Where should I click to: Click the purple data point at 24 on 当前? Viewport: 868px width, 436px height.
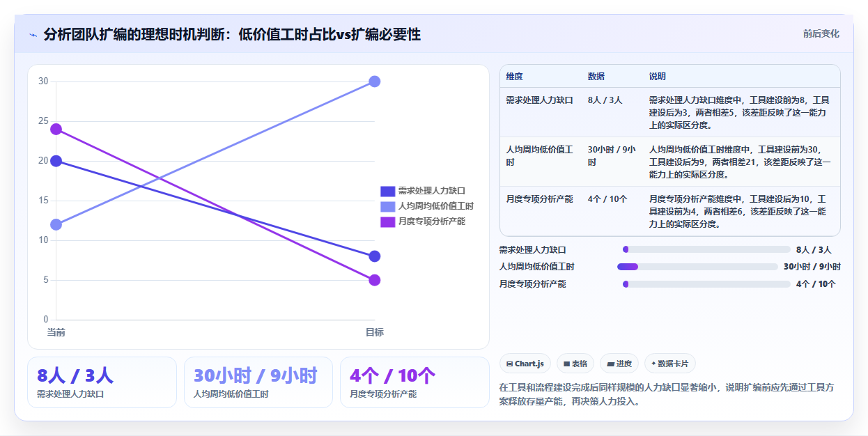click(x=56, y=129)
